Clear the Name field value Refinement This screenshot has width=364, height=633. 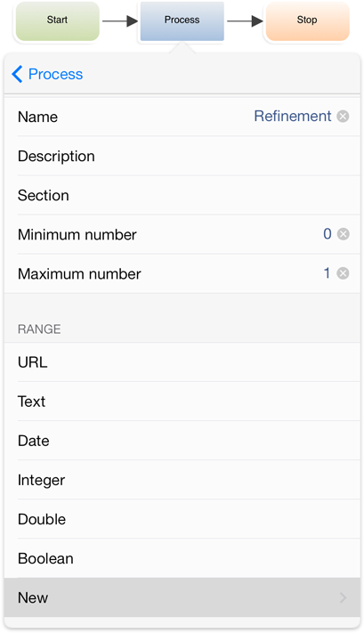tap(343, 117)
